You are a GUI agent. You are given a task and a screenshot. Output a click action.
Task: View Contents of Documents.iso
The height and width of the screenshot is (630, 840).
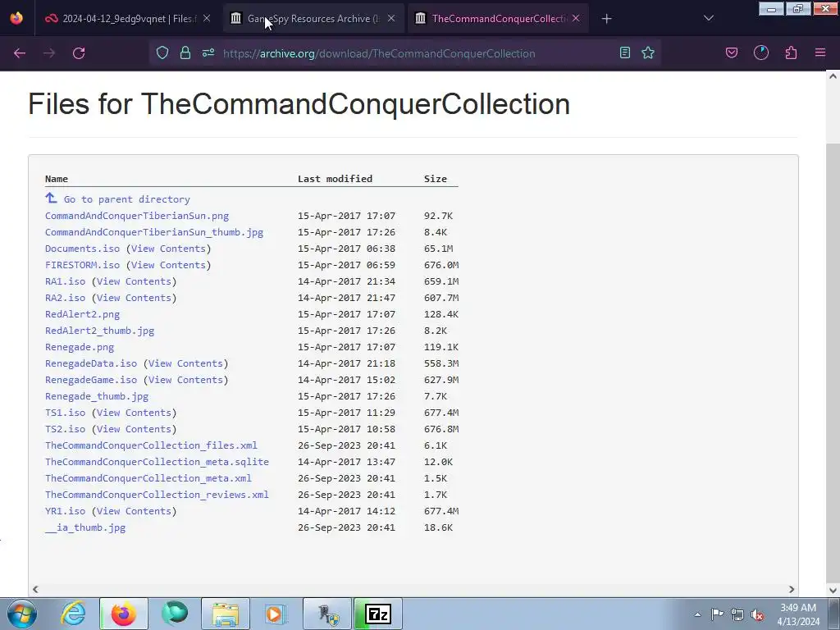[169, 249]
